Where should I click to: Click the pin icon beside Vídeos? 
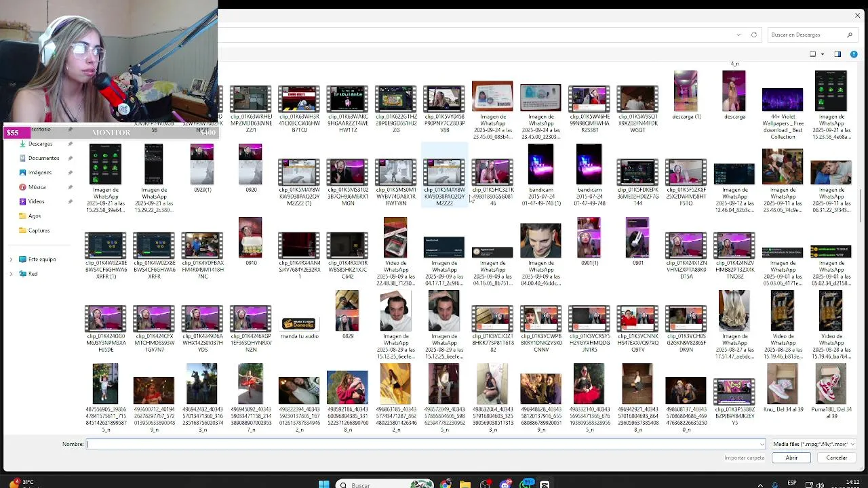[x=70, y=201]
